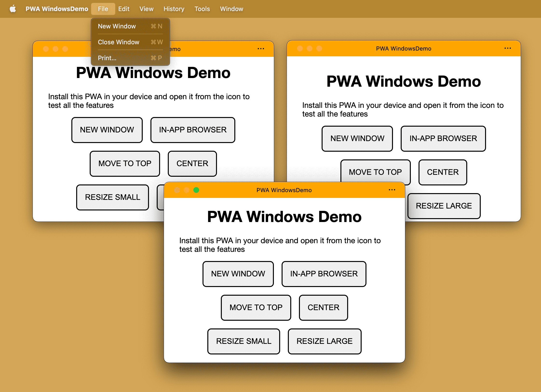541x392 pixels.
Task: Click the In-App Browser button
Action: coord(324,273)
